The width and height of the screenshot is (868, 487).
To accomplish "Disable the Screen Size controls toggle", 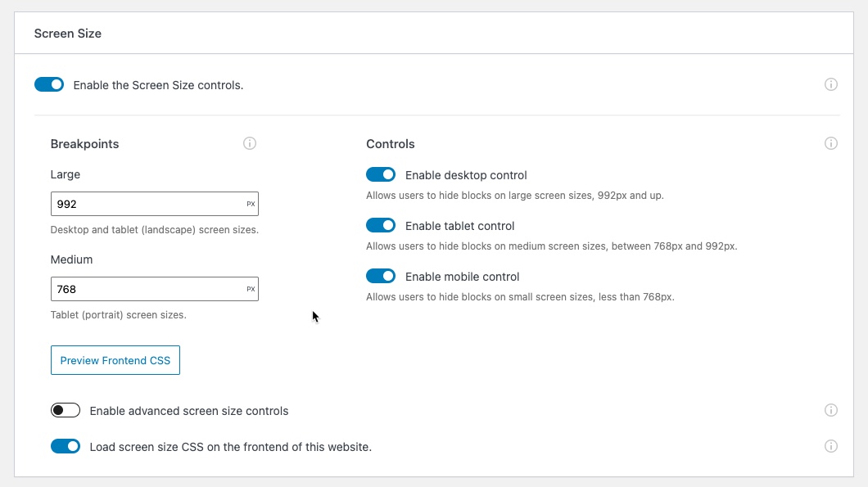I will pos(49,84).
